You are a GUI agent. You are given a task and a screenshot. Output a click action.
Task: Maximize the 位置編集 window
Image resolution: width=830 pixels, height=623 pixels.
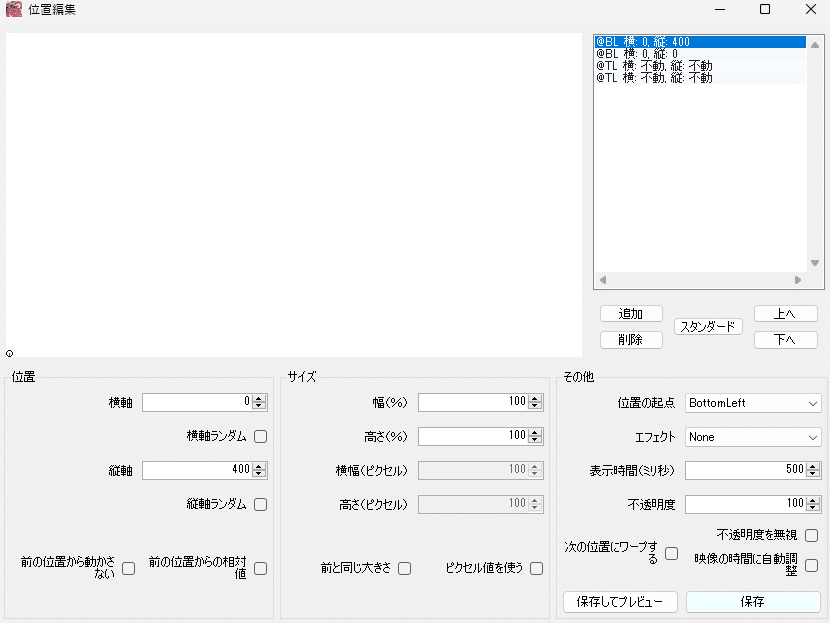[765, 10]
